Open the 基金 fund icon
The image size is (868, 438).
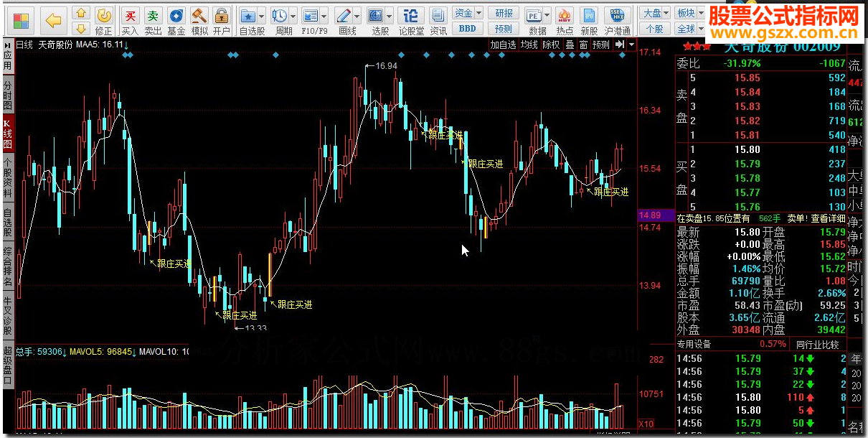pyautogui.click(x=176, y=20)
